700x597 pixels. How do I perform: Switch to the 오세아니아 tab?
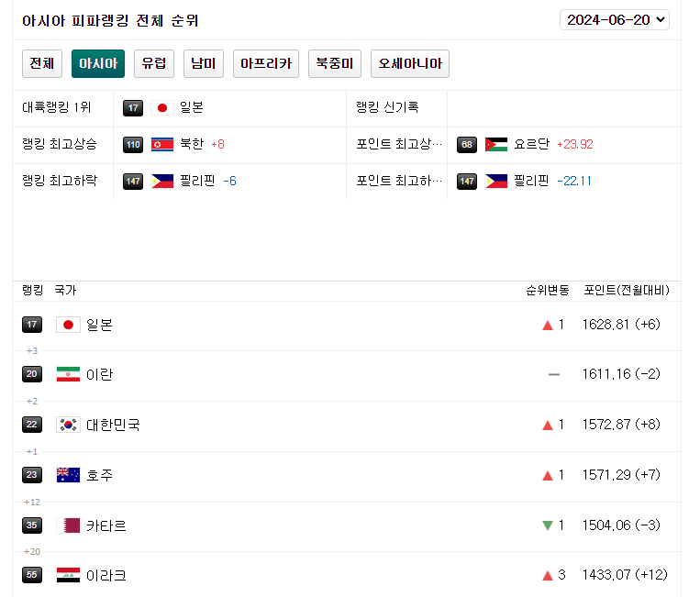(410, 63)
